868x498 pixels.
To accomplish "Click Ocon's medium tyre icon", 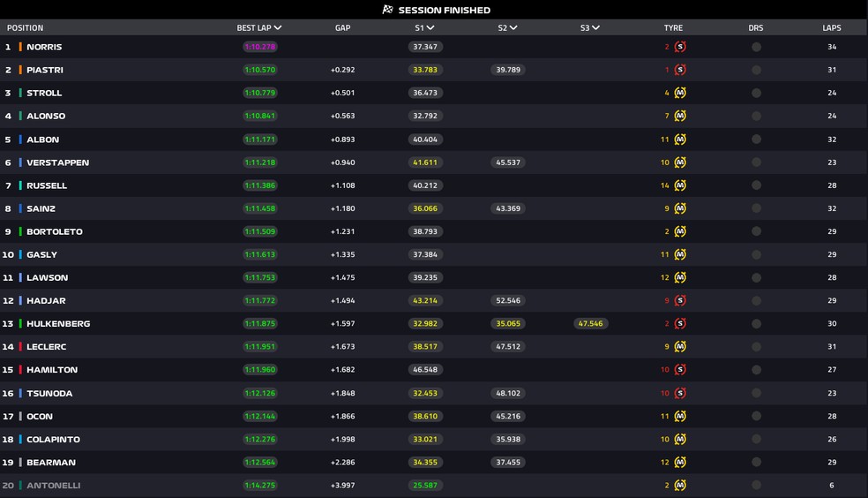I will tap(680, 416).
